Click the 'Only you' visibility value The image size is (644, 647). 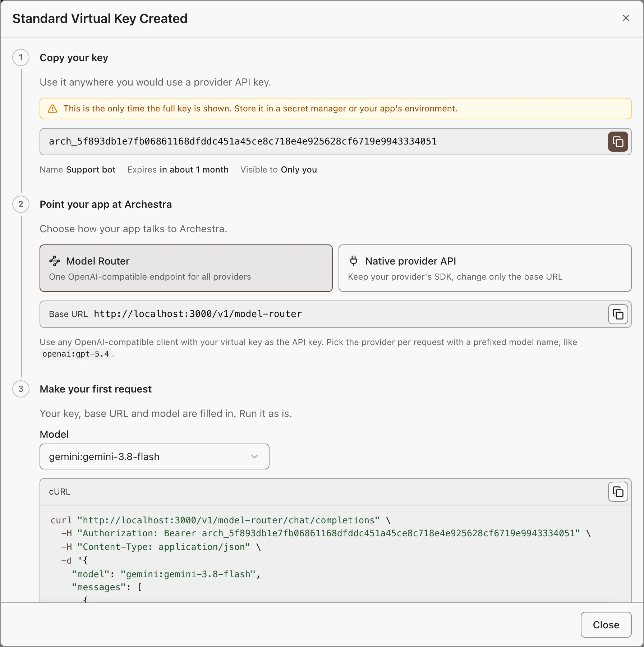pyautogui.click(x=299, y=170)
